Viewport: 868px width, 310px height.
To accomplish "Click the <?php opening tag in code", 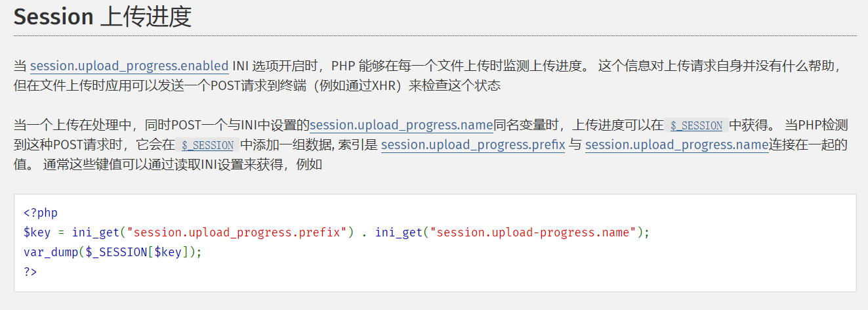I will pos(41,213).
